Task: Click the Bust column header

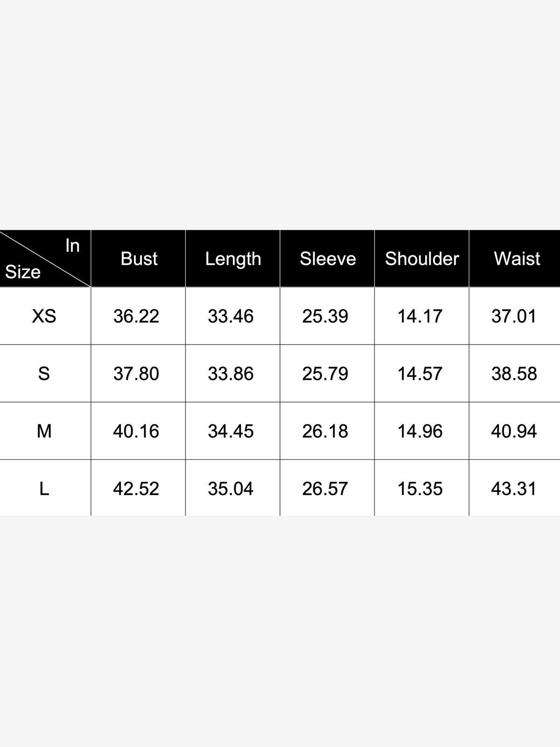Action: pos(139,259)
